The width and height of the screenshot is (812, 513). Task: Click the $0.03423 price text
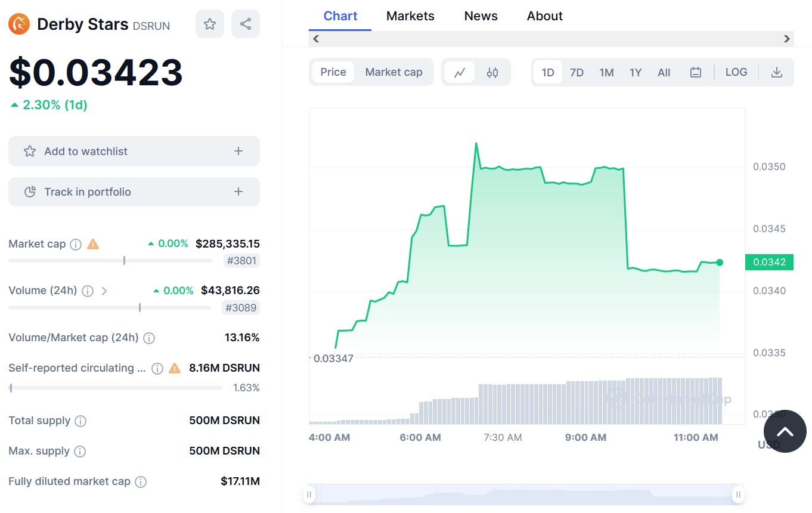(96, 72)
